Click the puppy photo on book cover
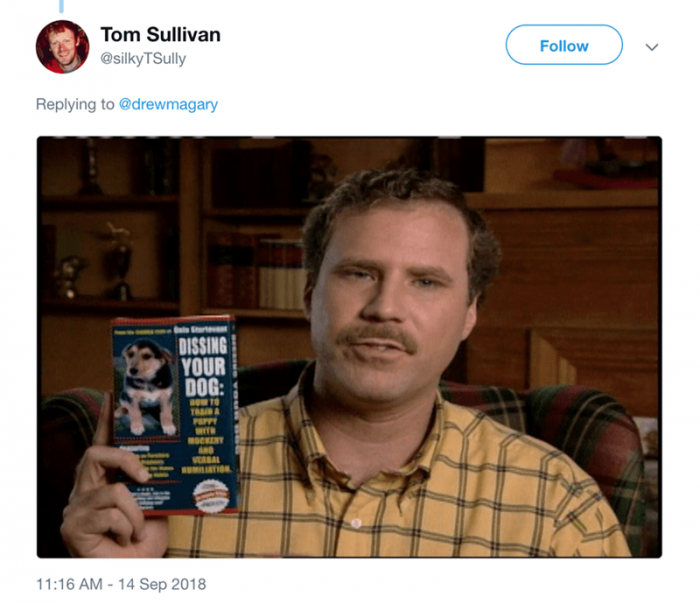This screenshot has width=700, height=604. pos(146,387)
